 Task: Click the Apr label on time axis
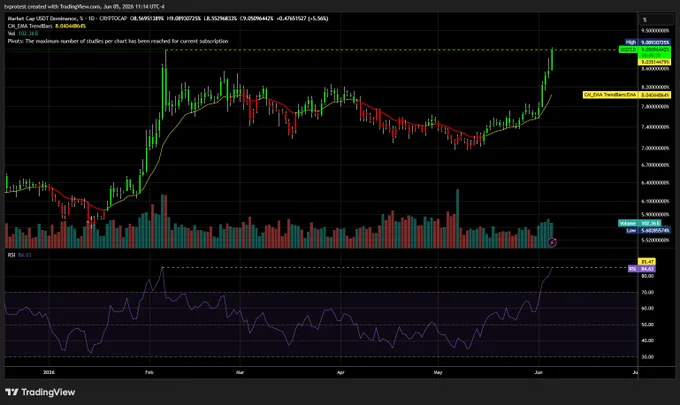[341, 372]
